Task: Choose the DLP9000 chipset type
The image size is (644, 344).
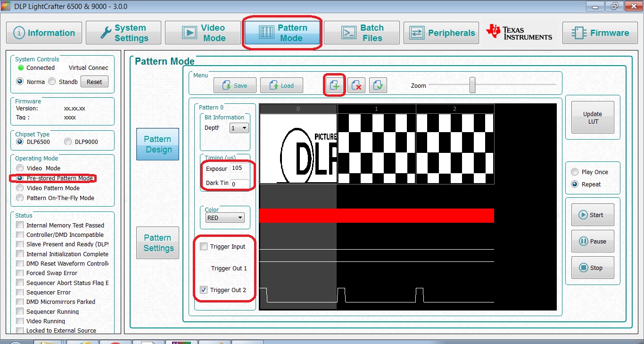Action: (x=68, y=142)
